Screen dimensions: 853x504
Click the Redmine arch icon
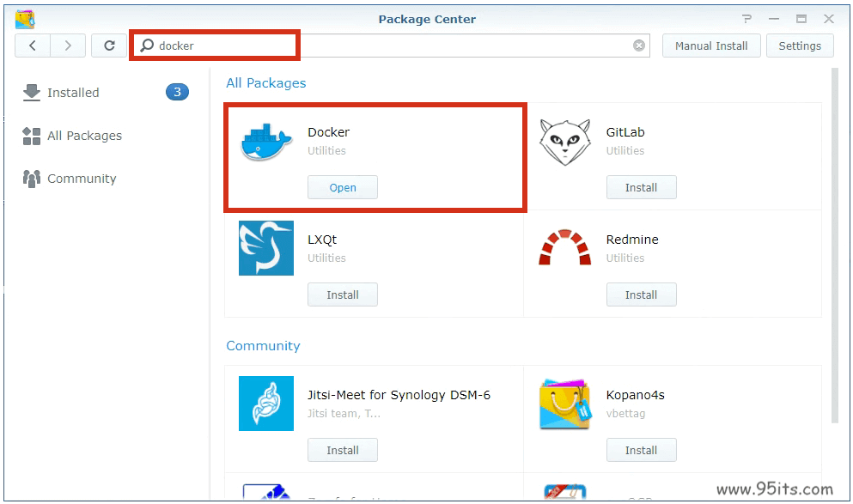click(564, 247)
